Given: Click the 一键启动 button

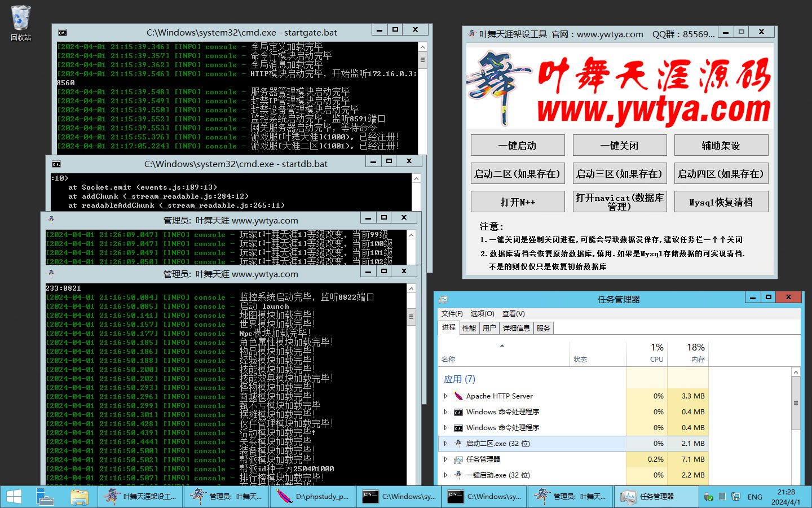Looking at the screenshot, I should click(518, 145).
